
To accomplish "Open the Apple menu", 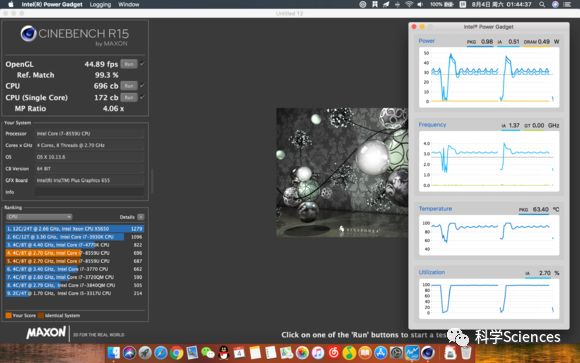I will pyautogui.click(x=11, y=4).
